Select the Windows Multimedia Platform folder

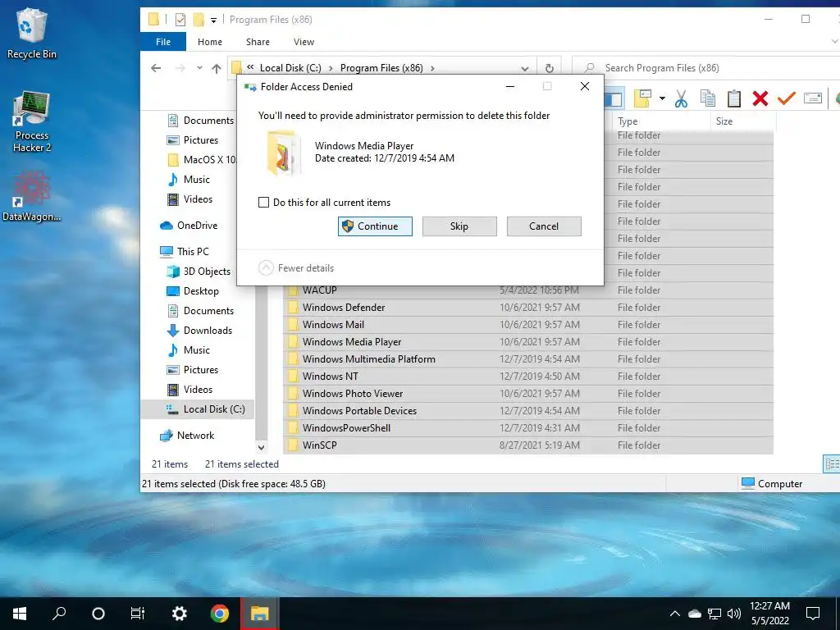527,359
